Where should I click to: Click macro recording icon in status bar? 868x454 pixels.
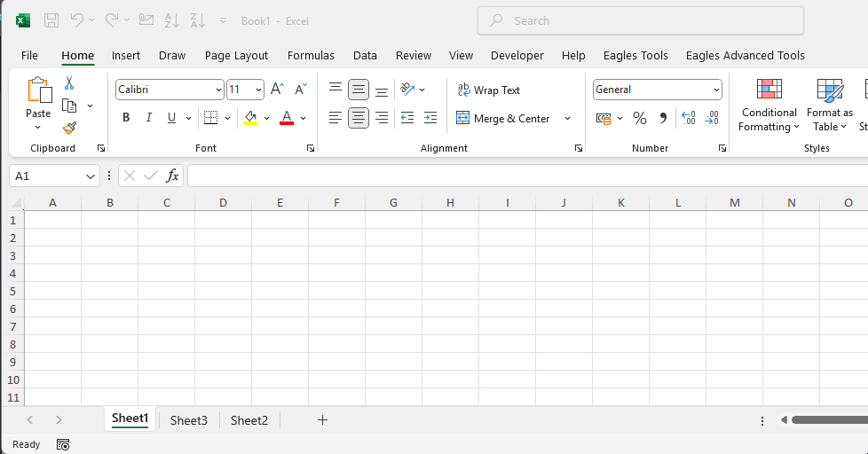(x=63, y=444)
